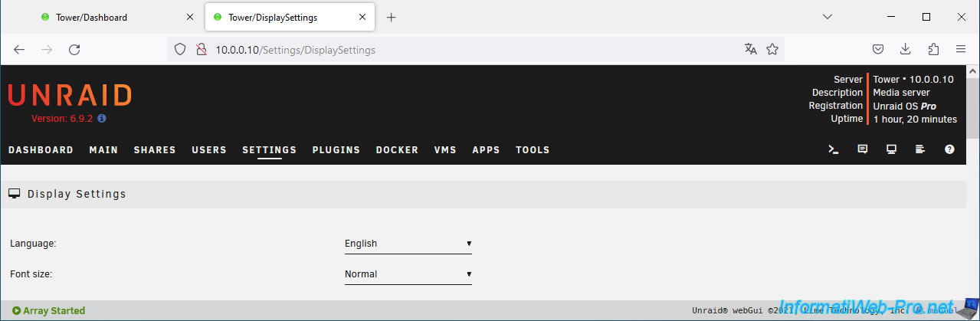Image resolution: width=980 pixels, height=321 pixels.
Task: Click the version info icon
Action: (x=102, y=119)
